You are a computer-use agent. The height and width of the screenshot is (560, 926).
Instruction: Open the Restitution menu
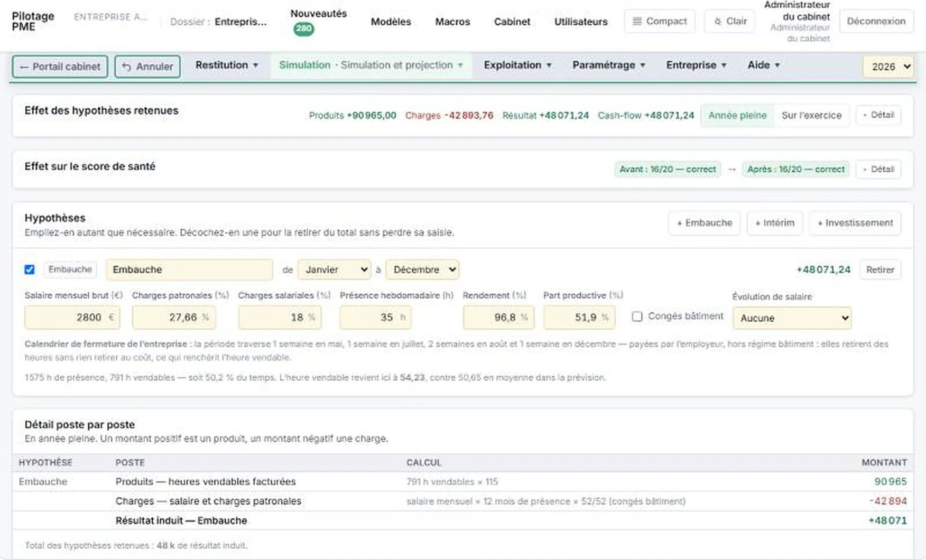pyautogui.click(x=227, y=65)
